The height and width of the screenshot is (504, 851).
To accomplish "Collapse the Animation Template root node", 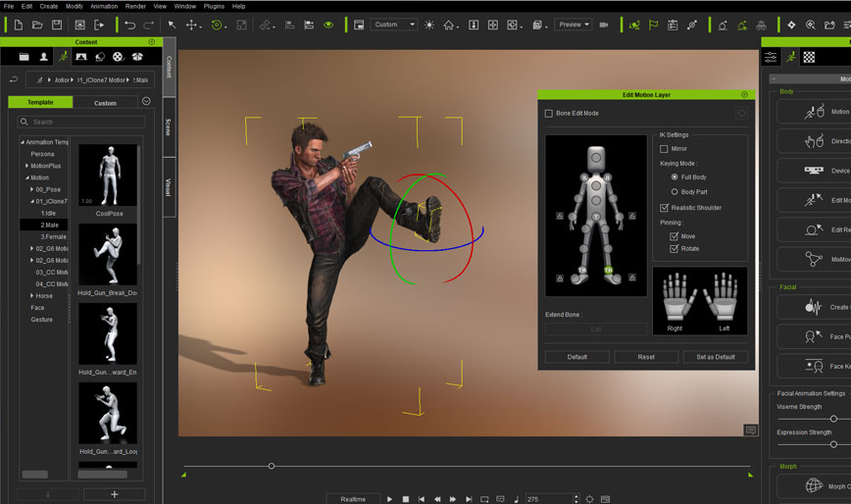I will [23, 142].
